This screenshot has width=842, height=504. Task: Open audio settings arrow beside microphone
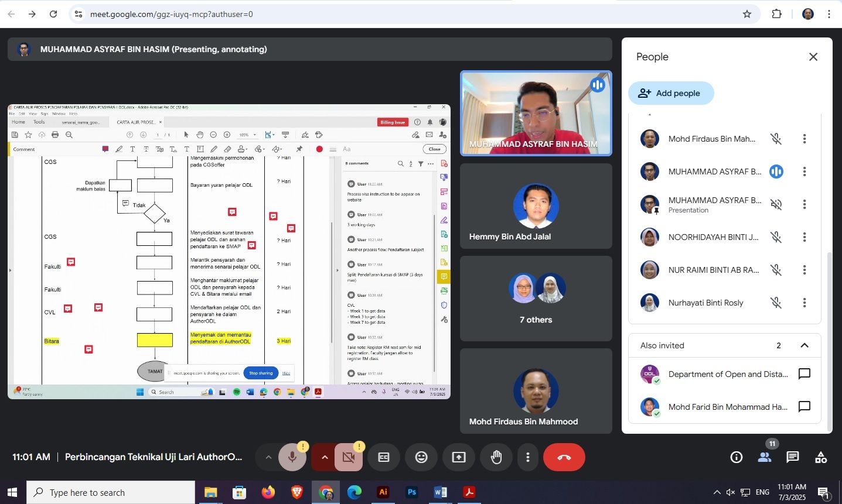(268, 457)
